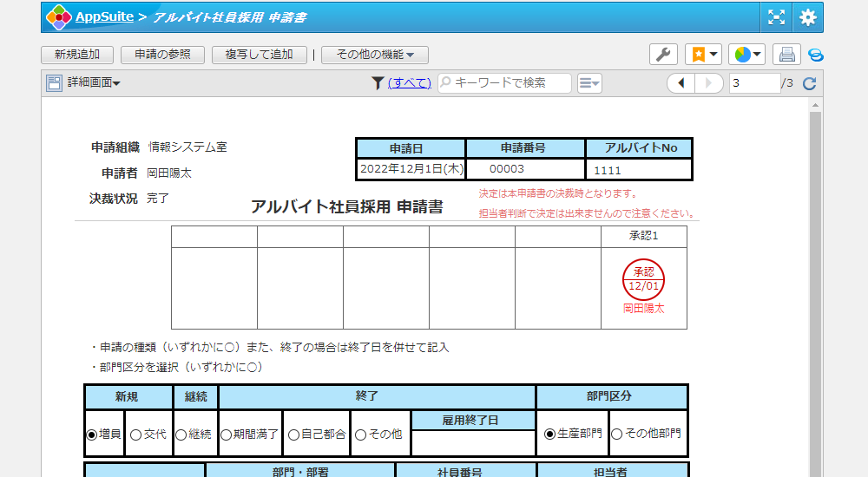This screenshot has width=868, height=477.
Task: Click the (すべて) filter link
Action: point(409,83)
